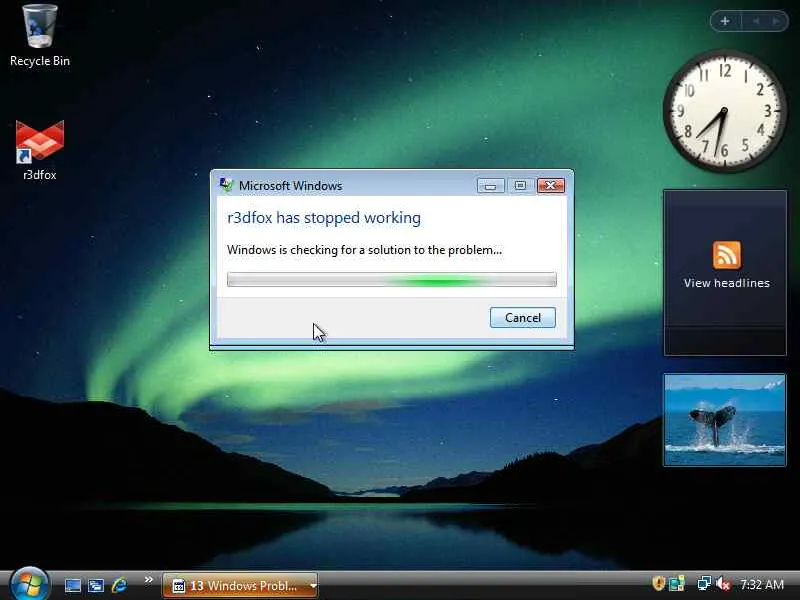Click the progress bar in the dialog

[x=392, y=280]
